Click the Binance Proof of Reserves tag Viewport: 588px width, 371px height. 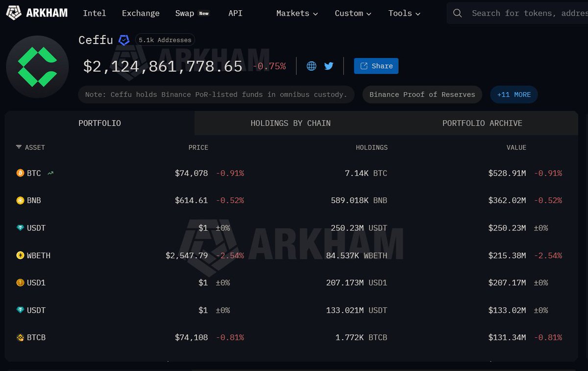pos(422,95)
